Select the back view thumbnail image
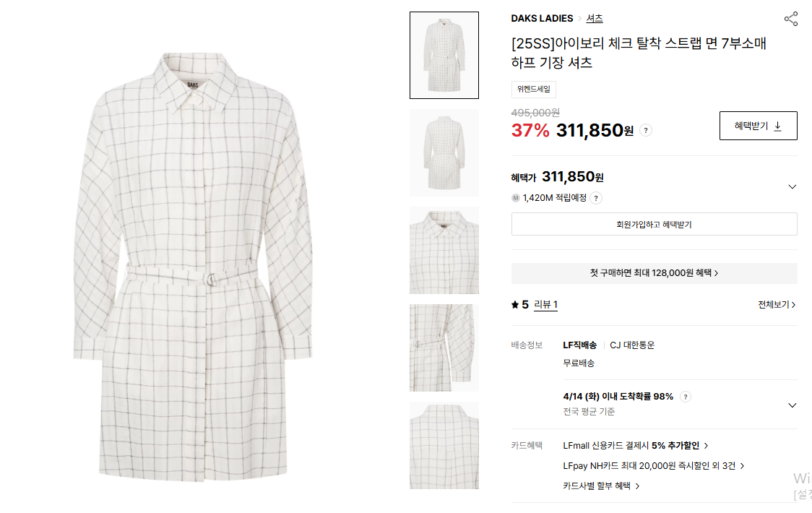 444,445
